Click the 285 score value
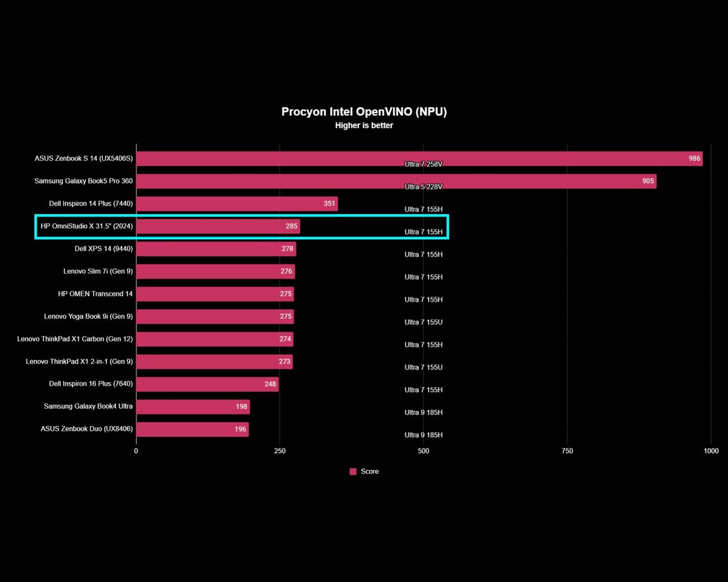 coord(291,226)
